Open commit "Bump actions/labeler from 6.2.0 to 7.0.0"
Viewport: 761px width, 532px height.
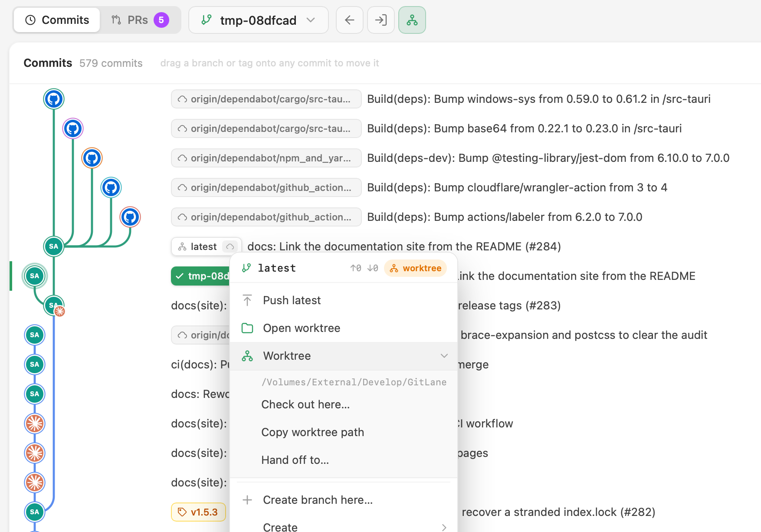pyautogui.click(x=505, y=217)
